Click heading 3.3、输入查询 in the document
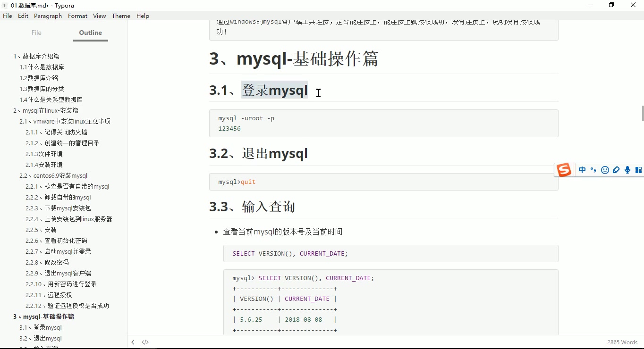Image resolution: width=644 pixels, height=349 pixels. (252, 206)
